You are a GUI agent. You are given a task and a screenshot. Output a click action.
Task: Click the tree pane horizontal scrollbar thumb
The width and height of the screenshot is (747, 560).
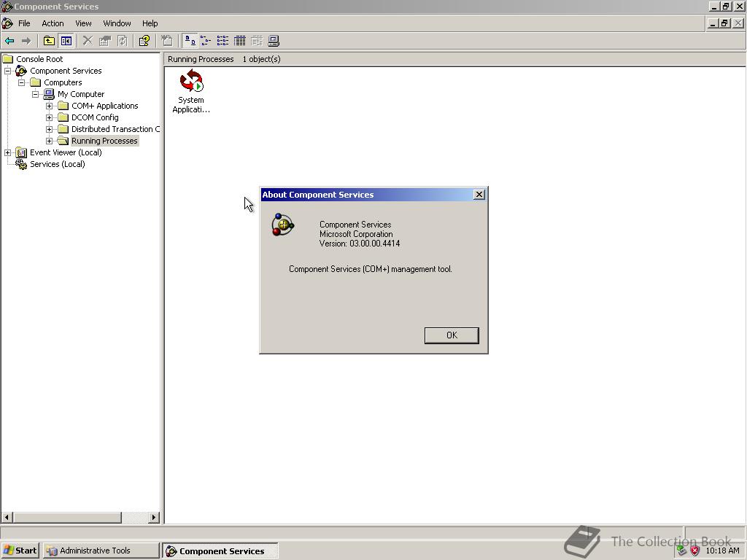pos(66,517)
